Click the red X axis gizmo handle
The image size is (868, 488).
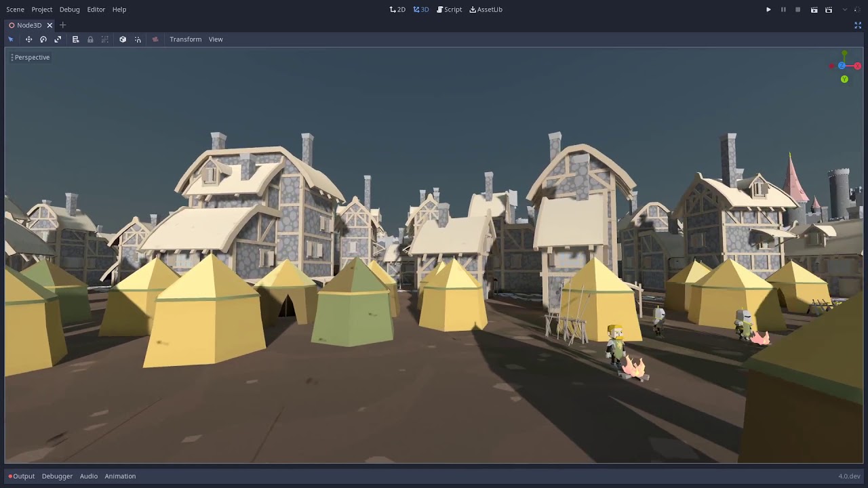pyautogui.click(x=857, y=66)
